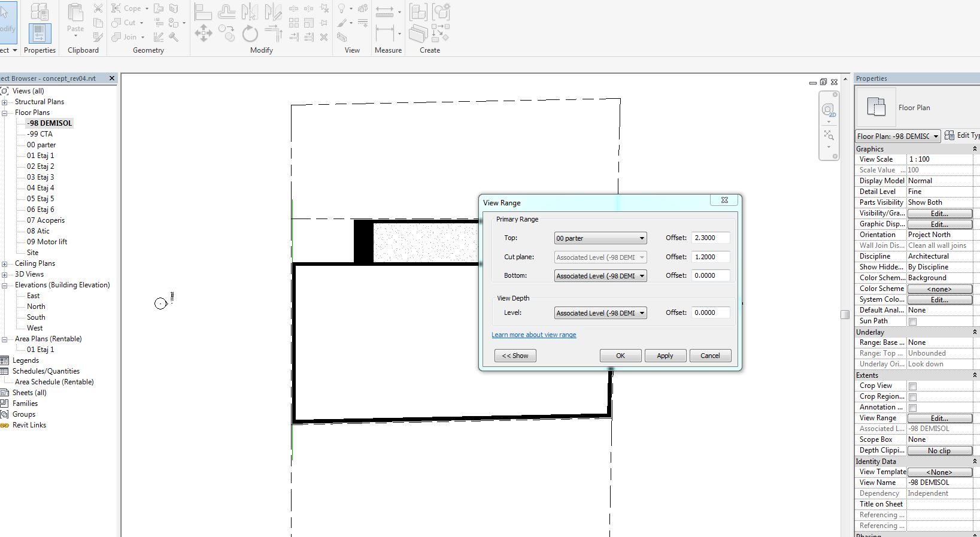
Task: Select the Array tool
Action: (294, 23)
